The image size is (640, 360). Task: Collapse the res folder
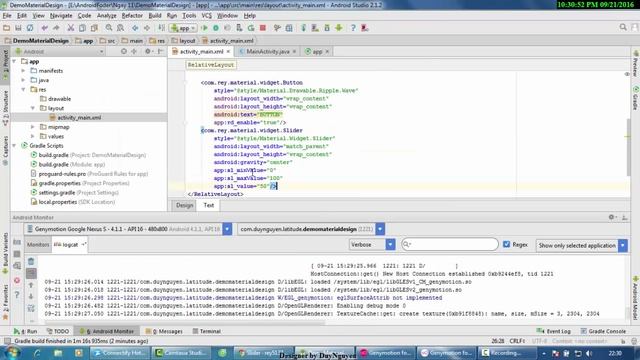[x=23, y=89]
